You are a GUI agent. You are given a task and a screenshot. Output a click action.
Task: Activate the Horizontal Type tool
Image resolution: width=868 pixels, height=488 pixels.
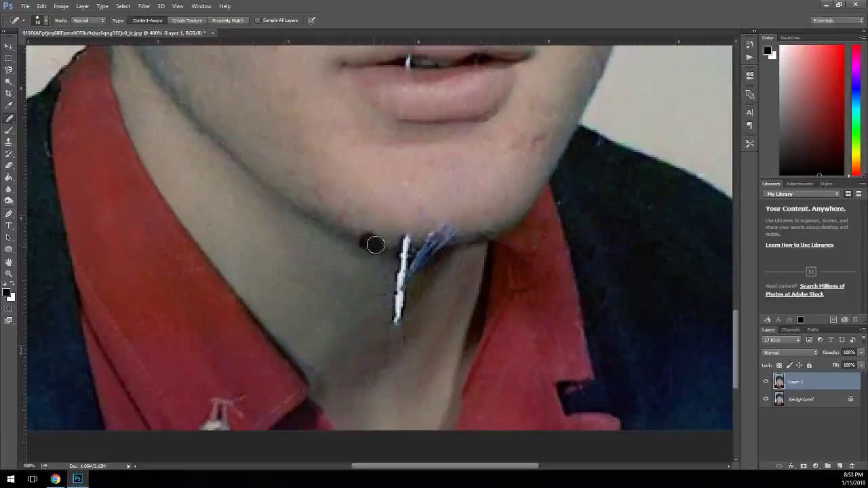[9, 225]
